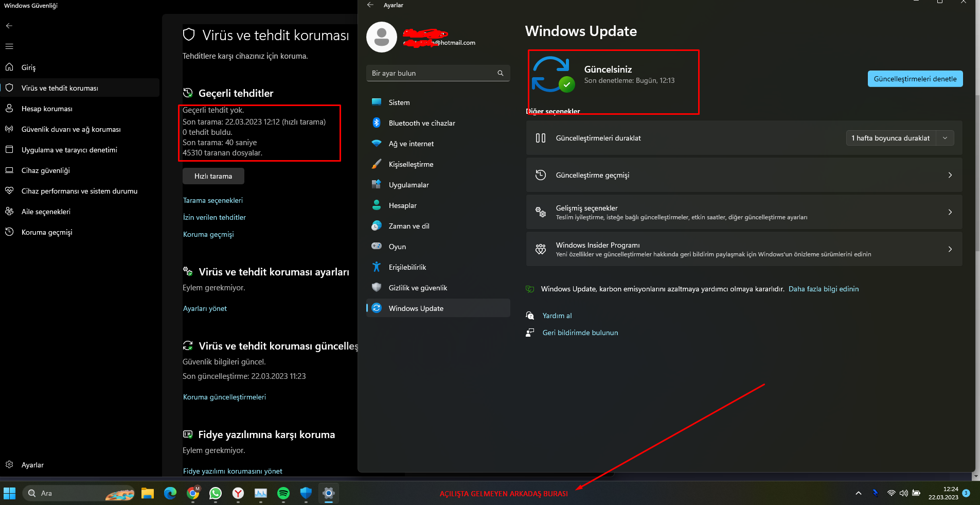Expand Güncelleştirme geçmişi

pyautogui.click(x=744, y=175)
